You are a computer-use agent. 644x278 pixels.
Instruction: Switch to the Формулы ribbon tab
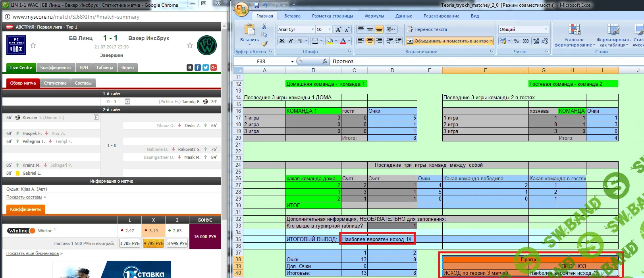374,16
